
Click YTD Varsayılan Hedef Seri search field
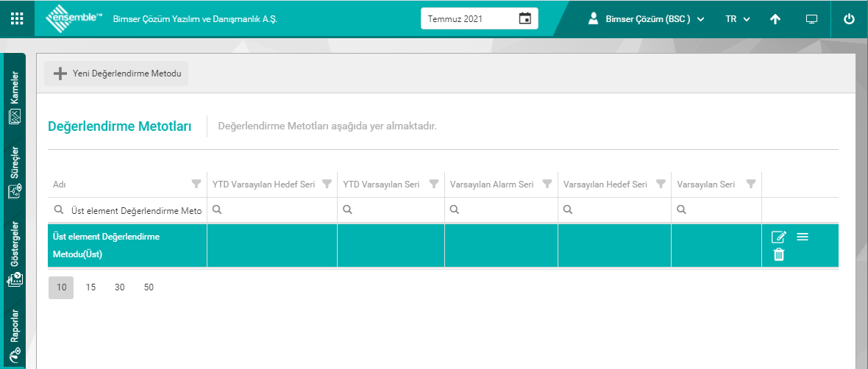tap(272, 210)
